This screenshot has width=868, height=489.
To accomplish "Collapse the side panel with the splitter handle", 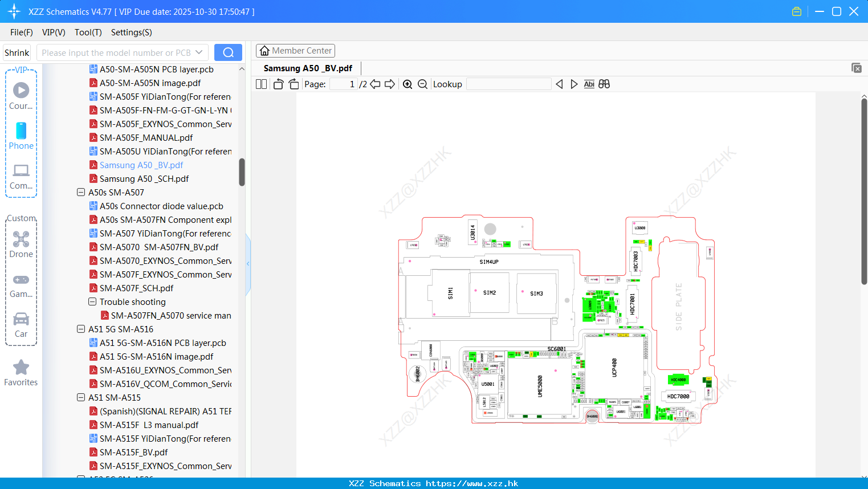I will (x=248, y=263).
